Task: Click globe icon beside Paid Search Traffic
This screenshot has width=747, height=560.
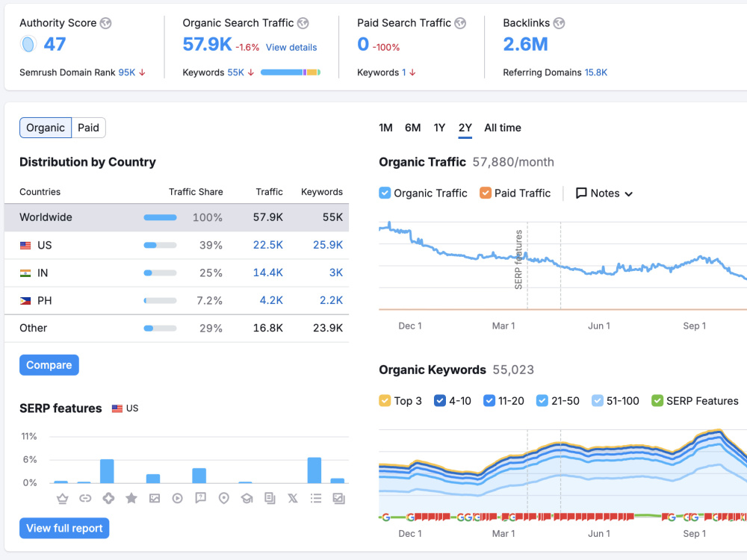Action: pos(460,23)
